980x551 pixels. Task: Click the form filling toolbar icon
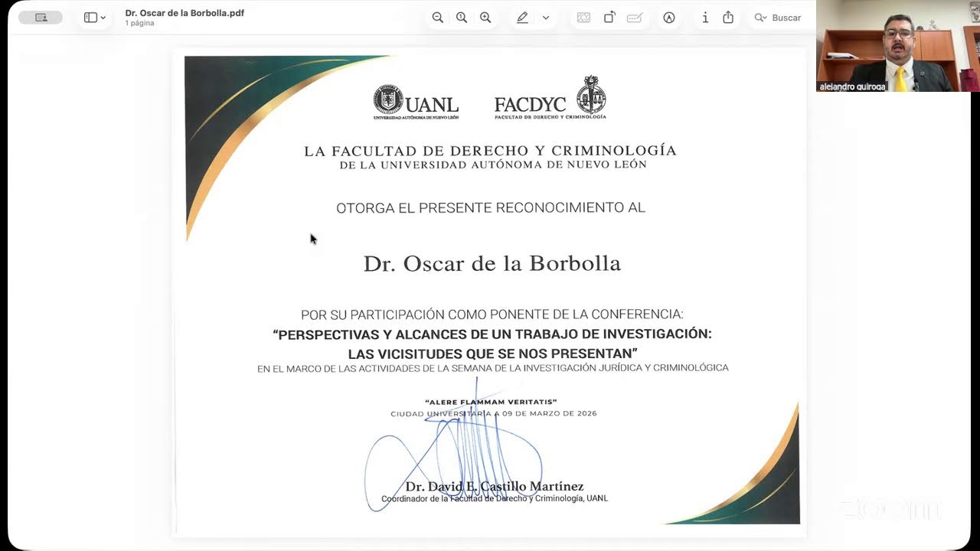pyautogui.click(x=634, y=18)
